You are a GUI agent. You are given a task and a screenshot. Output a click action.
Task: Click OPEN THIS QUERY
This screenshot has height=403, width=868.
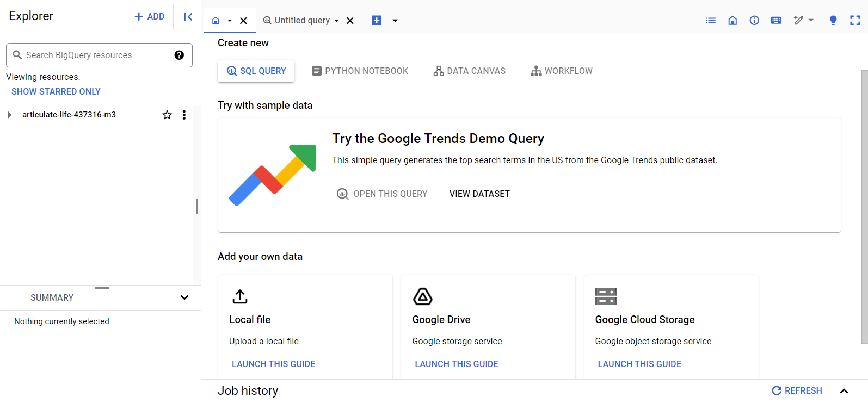click(382, 194)
